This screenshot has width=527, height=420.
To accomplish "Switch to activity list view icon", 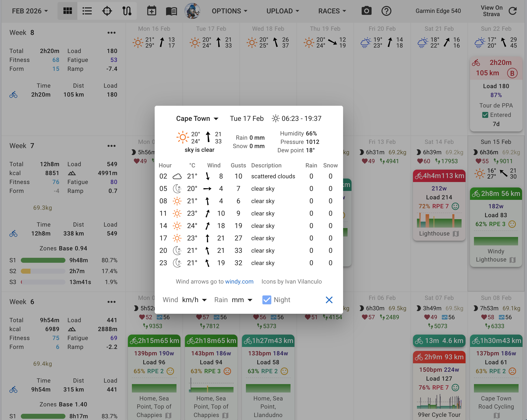I will (x=87, y=11).
